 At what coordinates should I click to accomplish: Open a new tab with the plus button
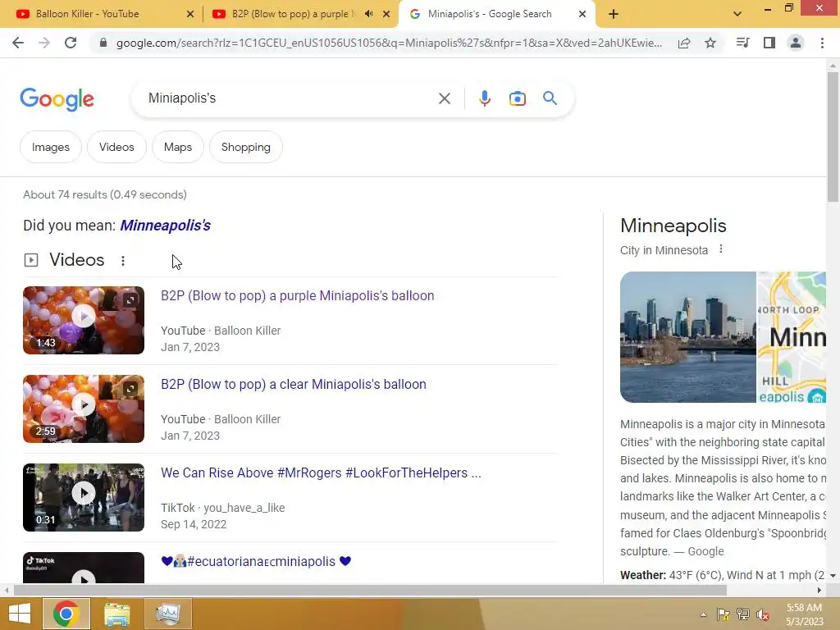[x=614, y=14]
